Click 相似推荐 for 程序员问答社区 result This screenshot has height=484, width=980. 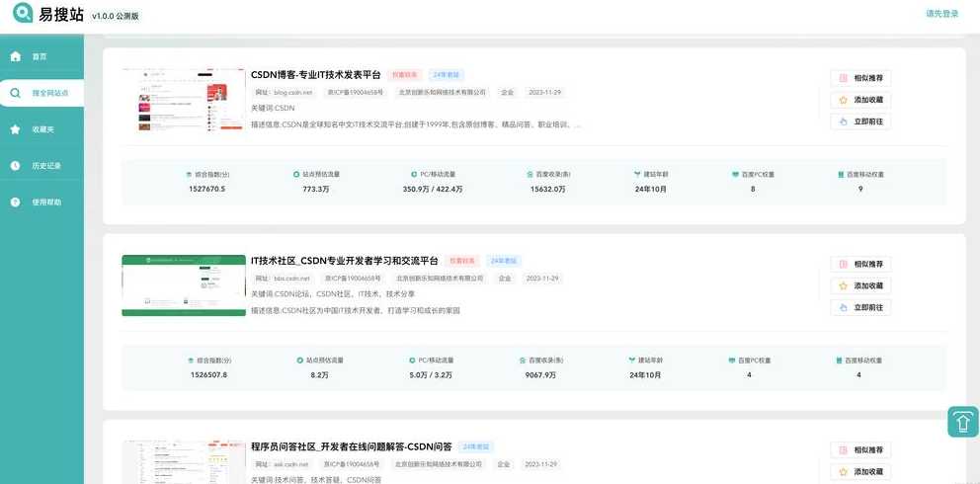tap(860, 449)
